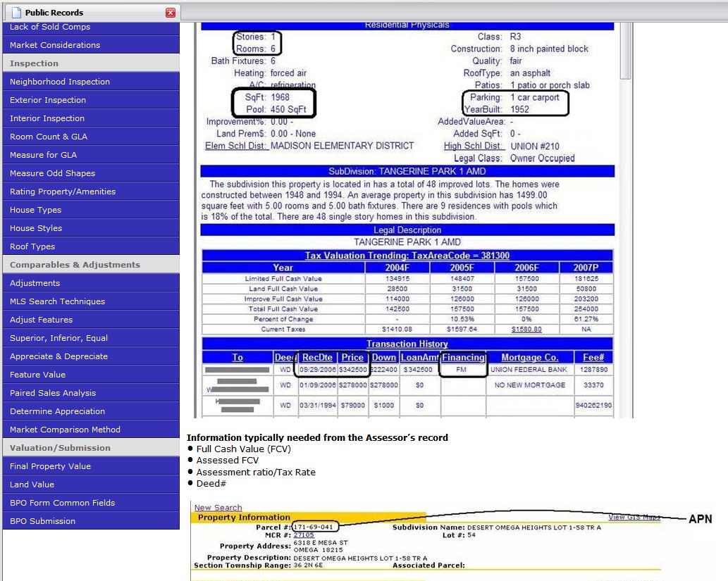
Task: Click the Public Records page icon
Action: pos(16,13)
